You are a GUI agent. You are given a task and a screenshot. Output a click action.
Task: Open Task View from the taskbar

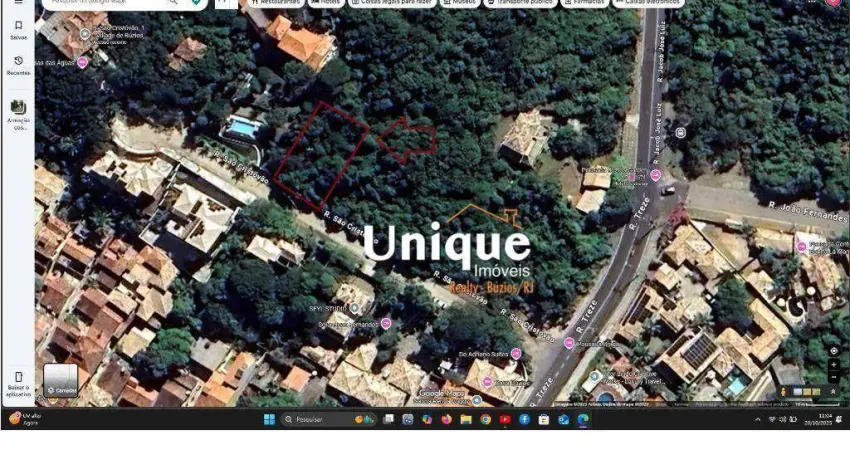(x=388, y=419)
